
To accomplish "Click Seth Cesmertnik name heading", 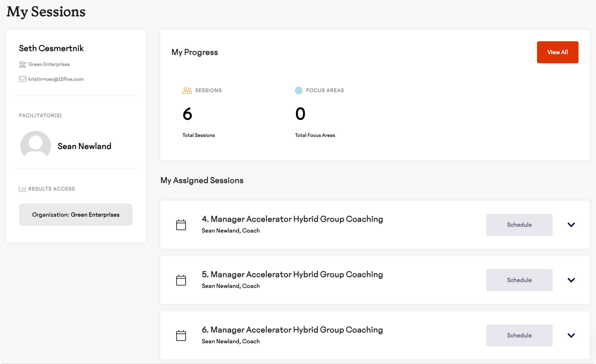I will pyautogui.click(x=51, y=48).
